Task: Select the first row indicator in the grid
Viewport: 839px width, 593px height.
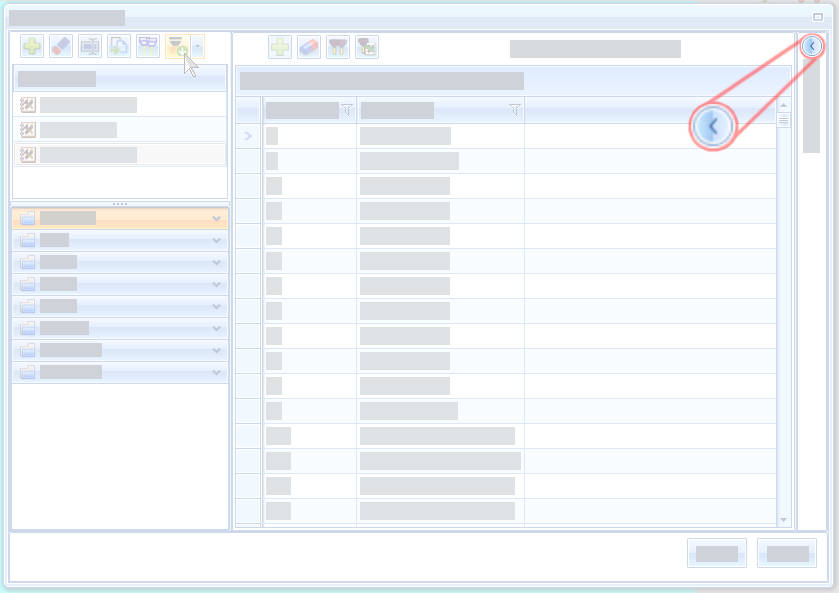Action: 249,136
